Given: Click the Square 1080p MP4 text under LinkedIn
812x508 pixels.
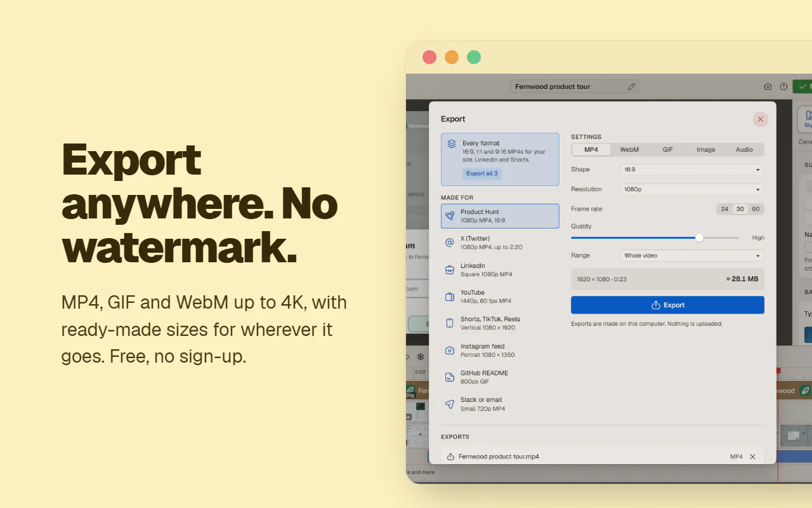Looking at the screenshot, I should click(486, 274).
